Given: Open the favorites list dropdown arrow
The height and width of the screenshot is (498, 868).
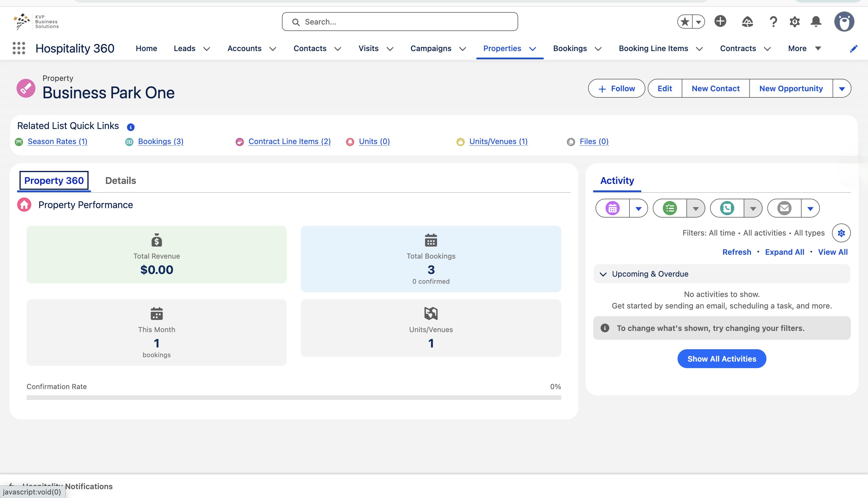Looking at the screenshot, I should click(698, 22).
